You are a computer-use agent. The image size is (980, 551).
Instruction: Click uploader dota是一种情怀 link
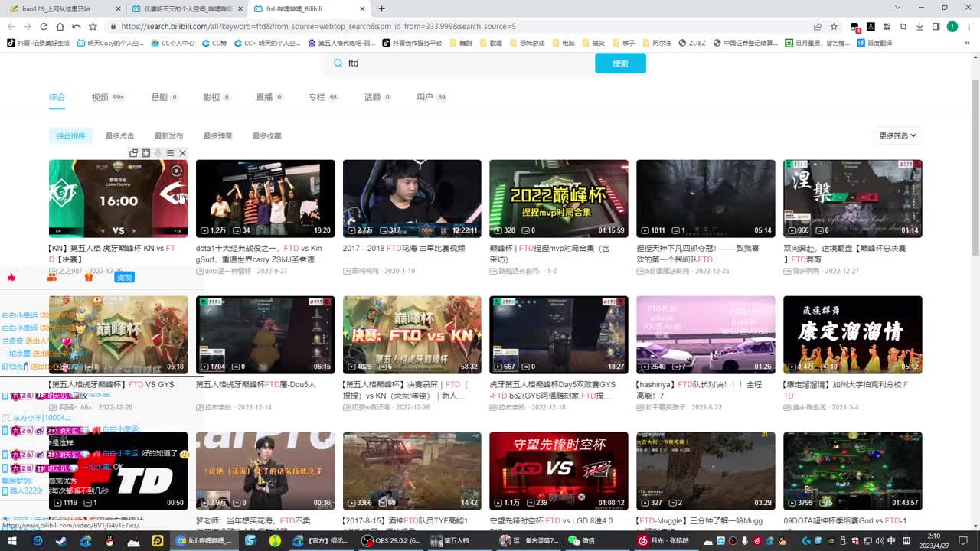227,271
